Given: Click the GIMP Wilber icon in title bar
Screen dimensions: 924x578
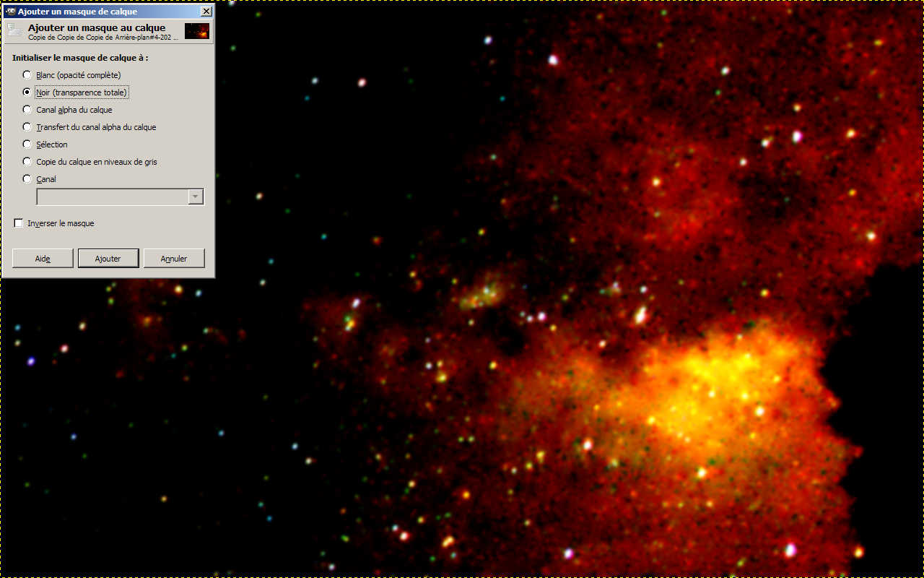Looking at the screenshot, I should point(10,12).
